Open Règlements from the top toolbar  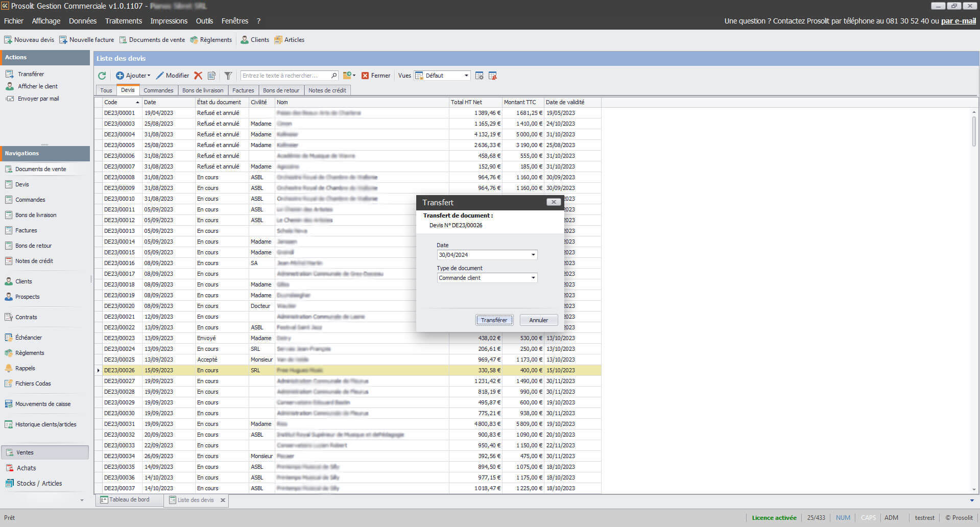click(x=211, y=40)
